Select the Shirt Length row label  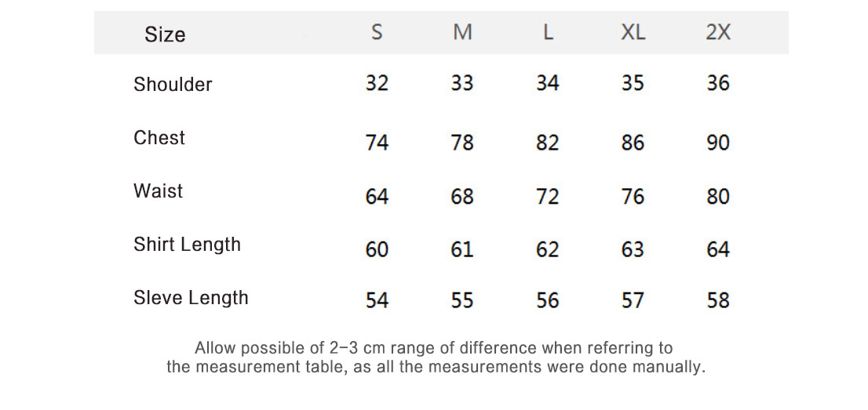[187, 245]
